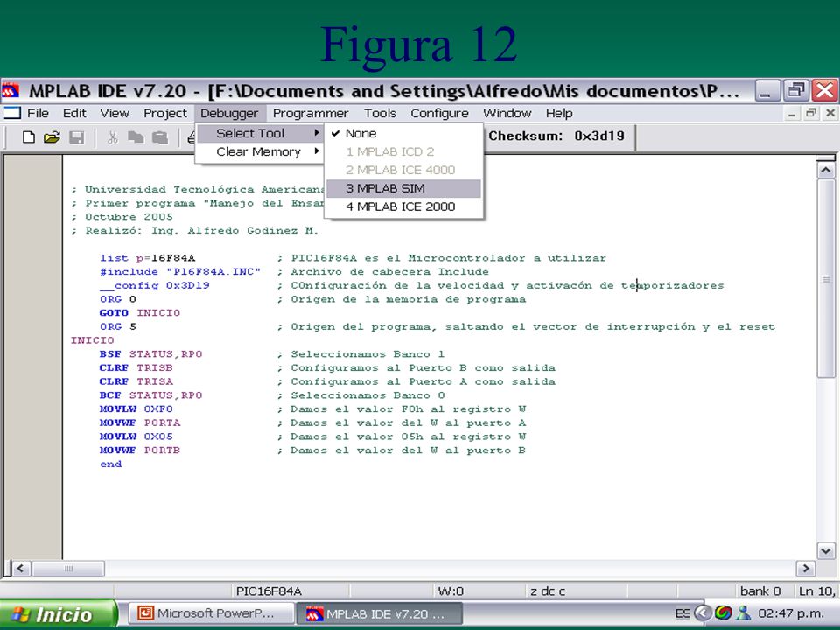Choose 1 MPLAB ICD 2 debugger
This screenshot has width=840, height=630.
403,151
